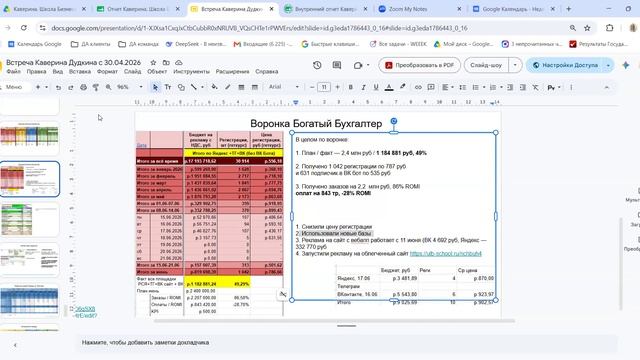
Task: Expand the numbered list dropdown
Action: (x=501, y=87)
